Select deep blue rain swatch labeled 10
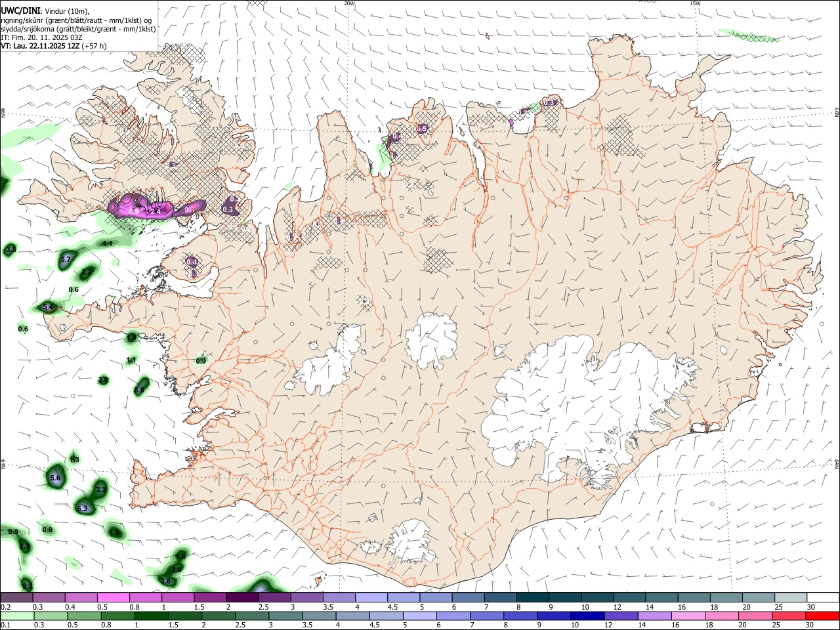Screen dimensions: 840x630 coord(587,616)
